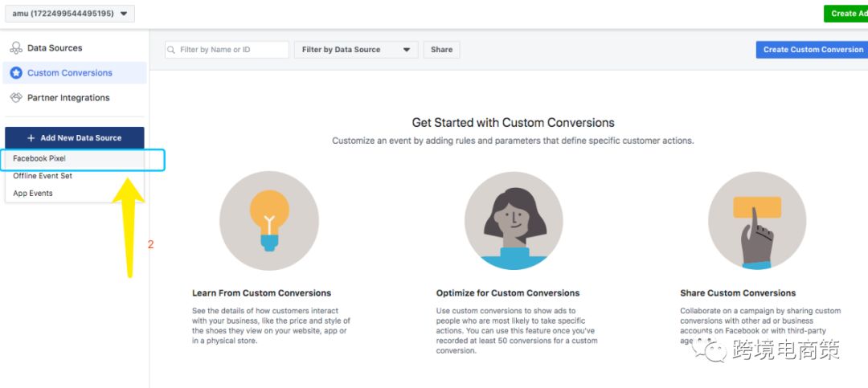
Task: Click the Share button
Action: [x=442, y=50]
